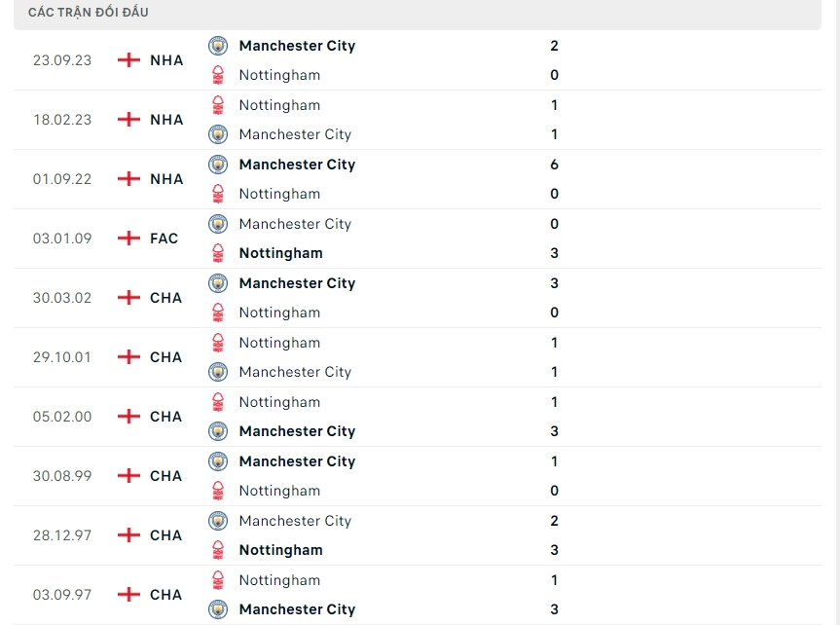840x625 pixels.
Task: Click the FAC competition label
Action: [164, 239]
